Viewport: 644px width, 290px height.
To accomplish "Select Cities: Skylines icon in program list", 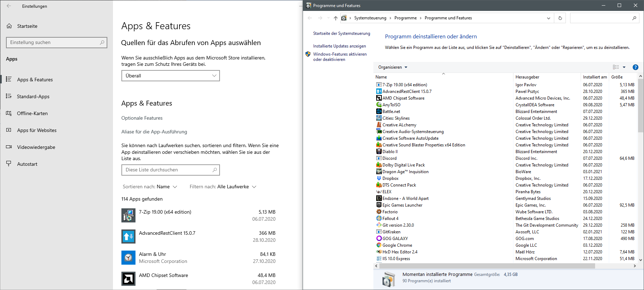I will click(379, 118).
